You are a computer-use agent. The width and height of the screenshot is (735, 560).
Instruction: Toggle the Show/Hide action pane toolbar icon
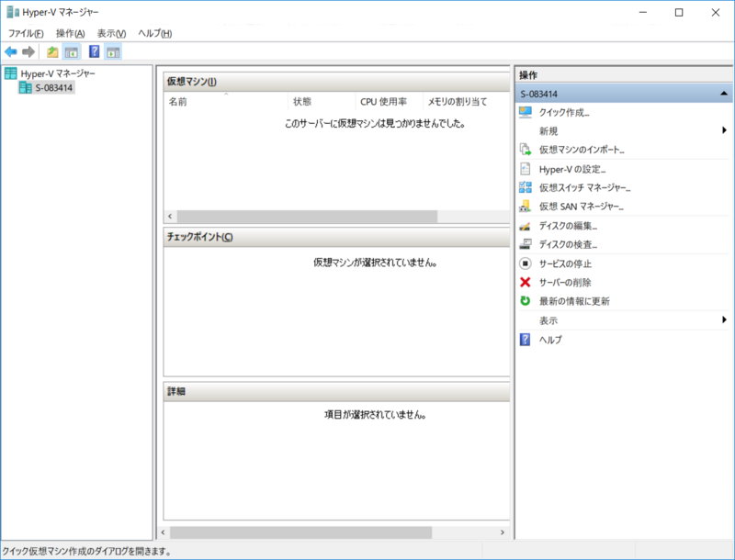click(x=113, y=52)
